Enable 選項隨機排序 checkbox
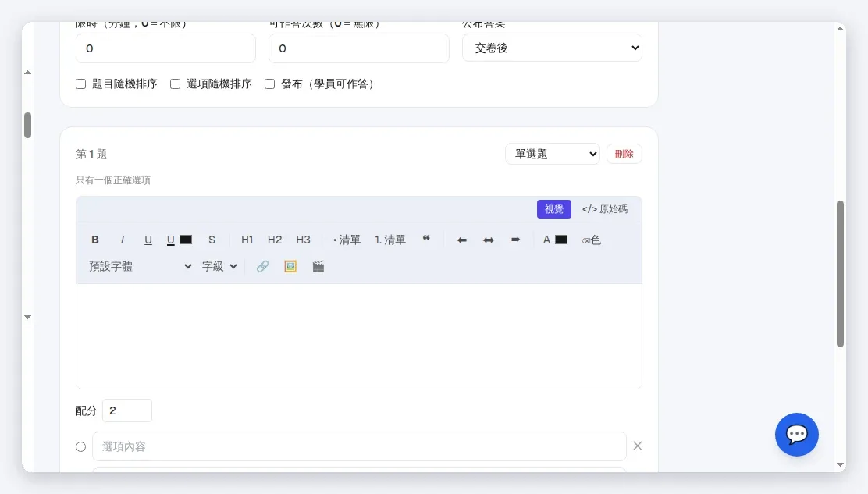This screenshot has height=494, width=868. (175, 84)
